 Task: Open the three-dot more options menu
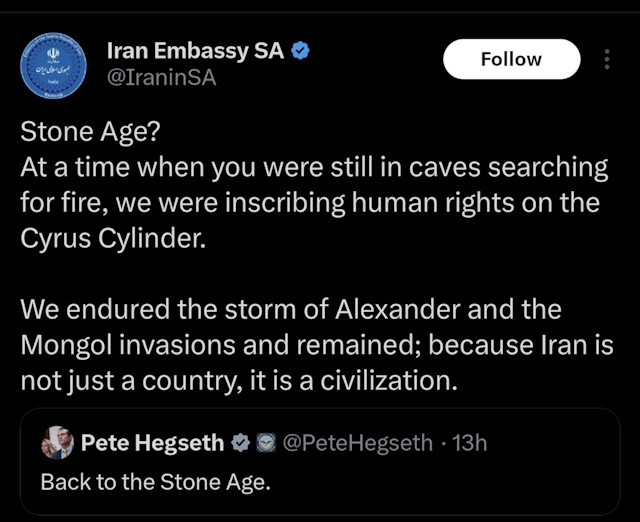606,59
